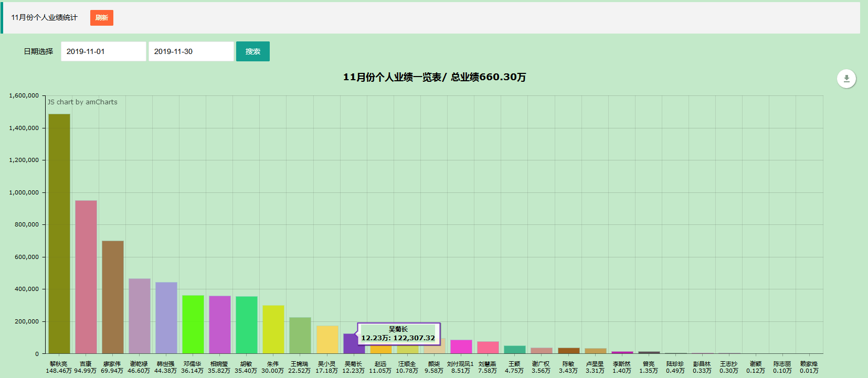Screen dimensions: 868x378
Task: Click the magenta bar for 刘付观凤1
Action: (461, 347)
